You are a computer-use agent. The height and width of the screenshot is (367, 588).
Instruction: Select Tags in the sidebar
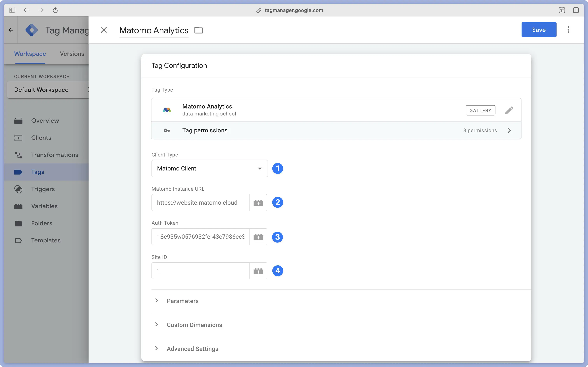[x=46, y=172]
